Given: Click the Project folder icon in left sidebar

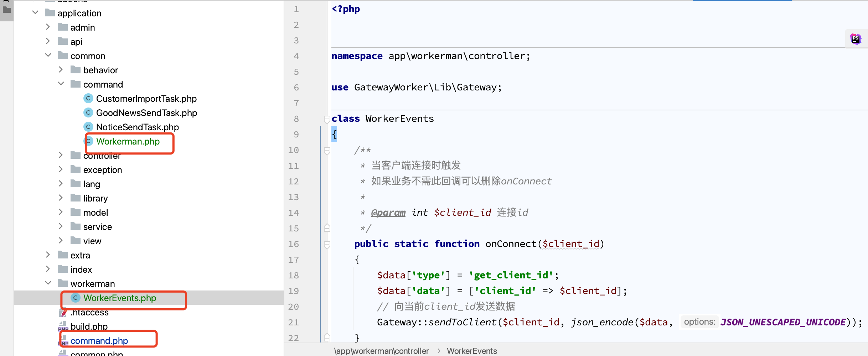Looking at the screenshot, I should (6, 10).
